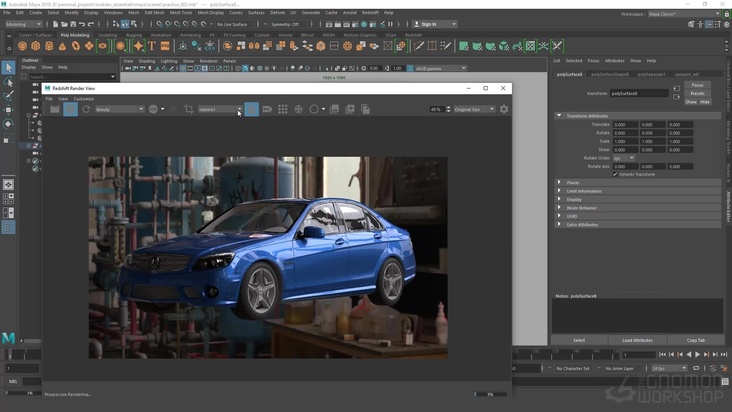Click the Presets button
The height and width of the screenshot is (412, 732).
(697, 93)
